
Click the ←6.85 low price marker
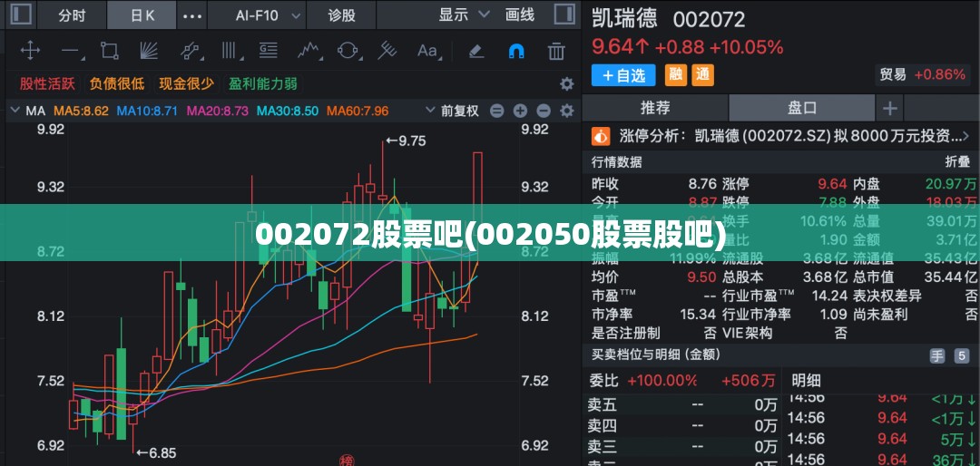click(156, 453)
